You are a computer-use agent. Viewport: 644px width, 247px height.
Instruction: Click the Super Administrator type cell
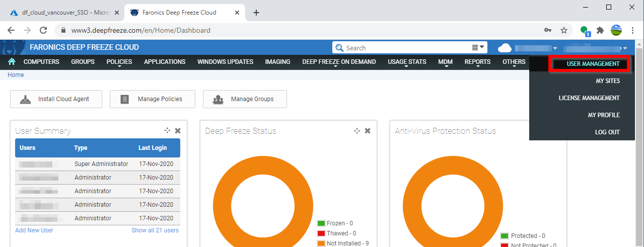pos(101,164)
